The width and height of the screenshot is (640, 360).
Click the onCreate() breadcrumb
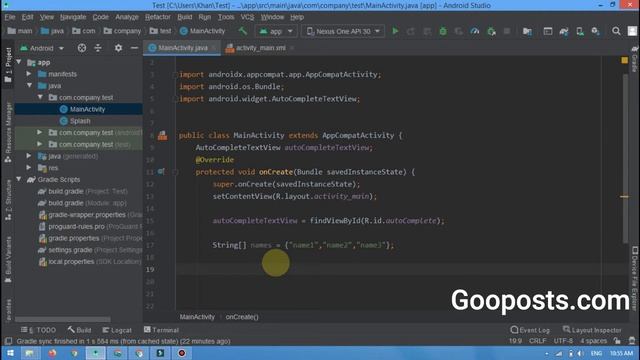coord(242,317)
